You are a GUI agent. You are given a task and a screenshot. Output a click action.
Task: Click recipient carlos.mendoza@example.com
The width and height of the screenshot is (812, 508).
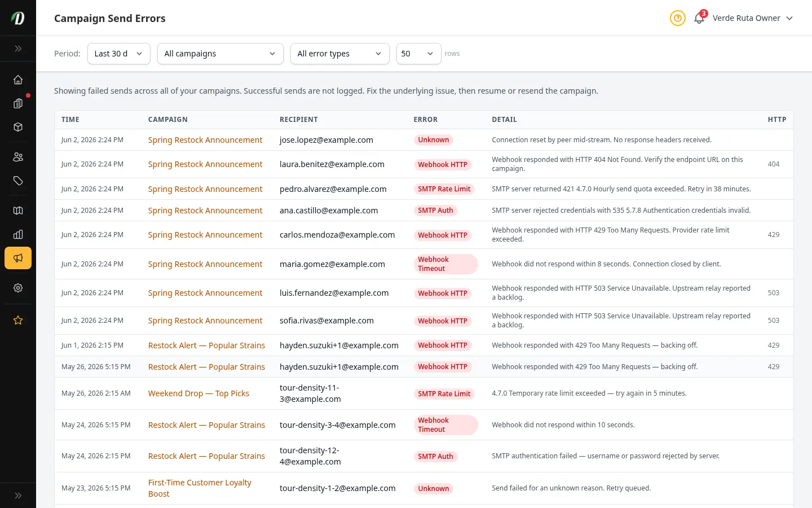[x=337, y=235]
